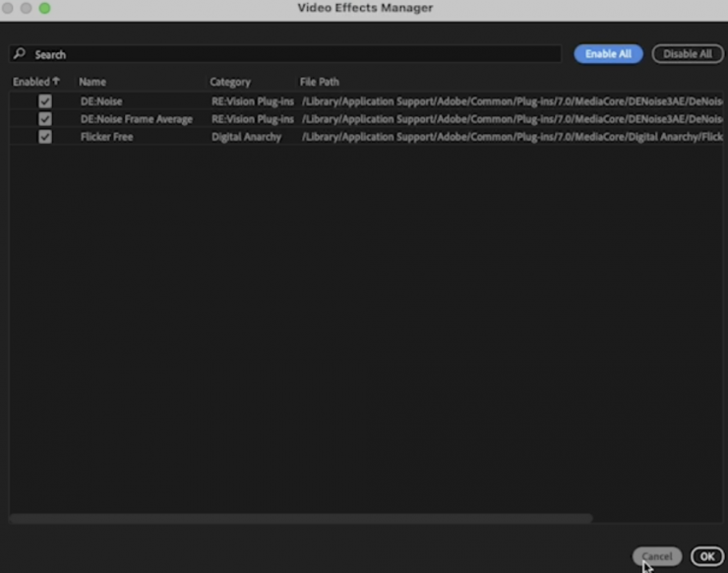Select the DE:Noise Frame Average name
The height and width of the screenshot is (573, 728).
point(136,119)
